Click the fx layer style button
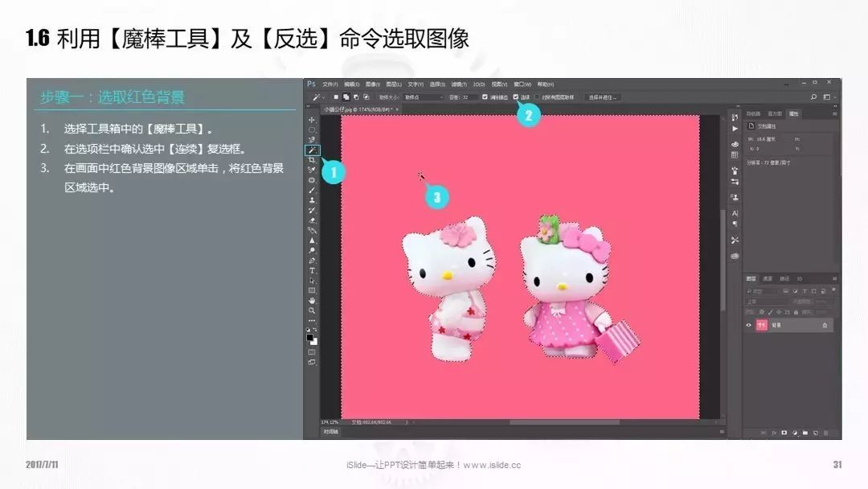The height and width of the screenshot is (489, 868). pos(774,433)
